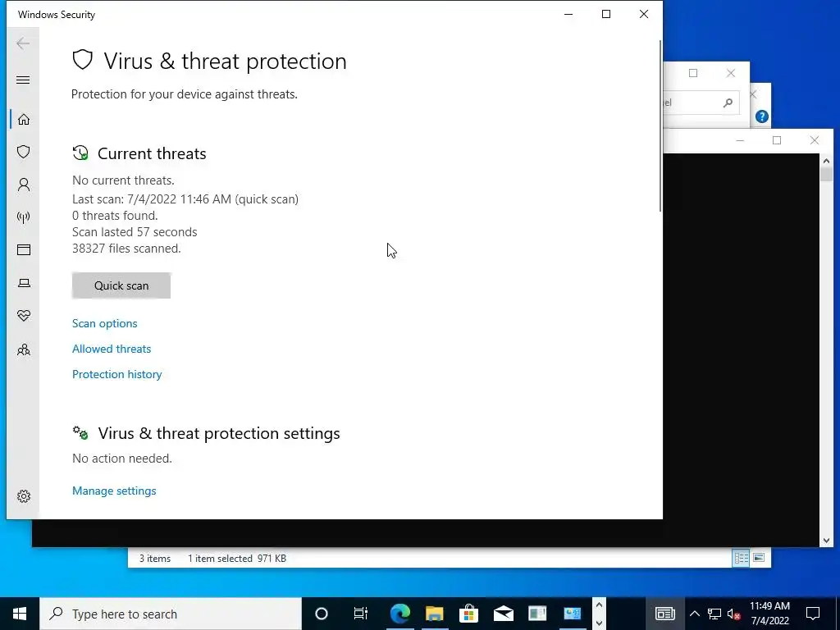Open Firewall & network protection icon
This screenshot has height=630, width=840.
point(24,217)
